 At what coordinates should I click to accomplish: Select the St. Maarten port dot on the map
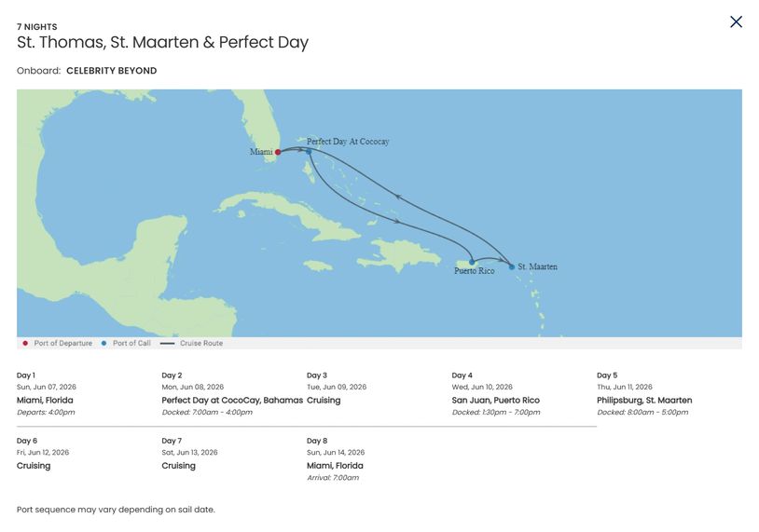point(512,266)
